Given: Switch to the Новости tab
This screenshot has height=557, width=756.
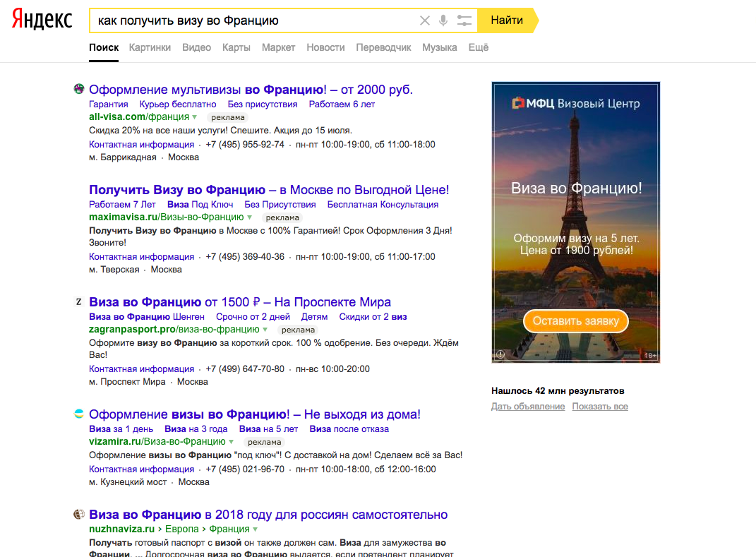Looking at the screenshot, I should (325, 47).
